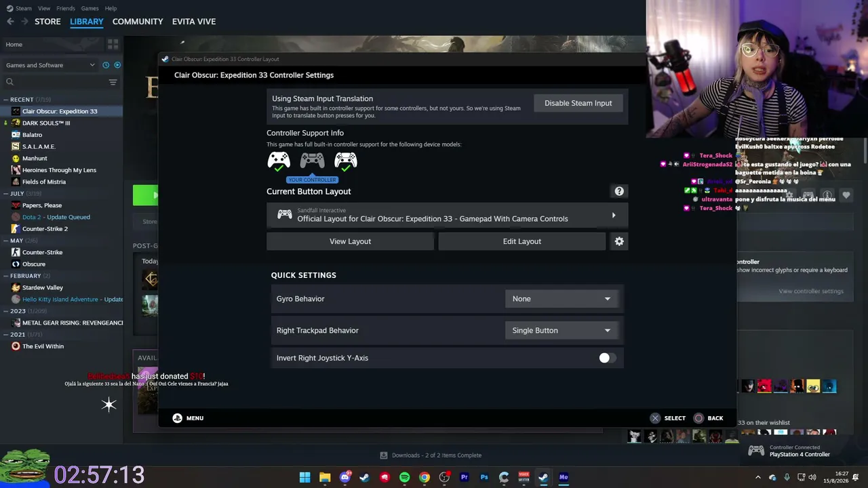Open Spotify from the taskbar

click(x=405, y=477)
